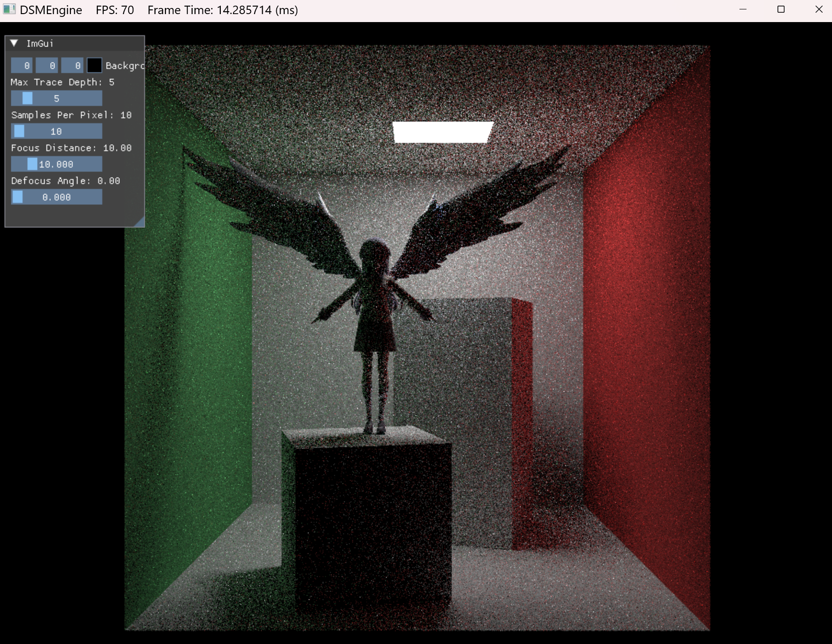832x644 pixels.
Task: Click the FPS: 70 readout in title bar
Action: coord(115,10)
